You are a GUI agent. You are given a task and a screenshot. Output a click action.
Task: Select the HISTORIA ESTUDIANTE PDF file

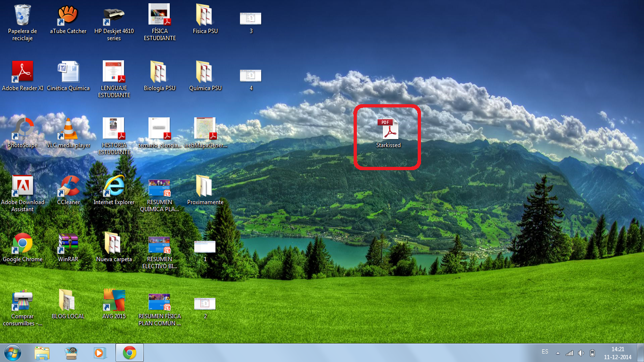(x=114, y=136)
